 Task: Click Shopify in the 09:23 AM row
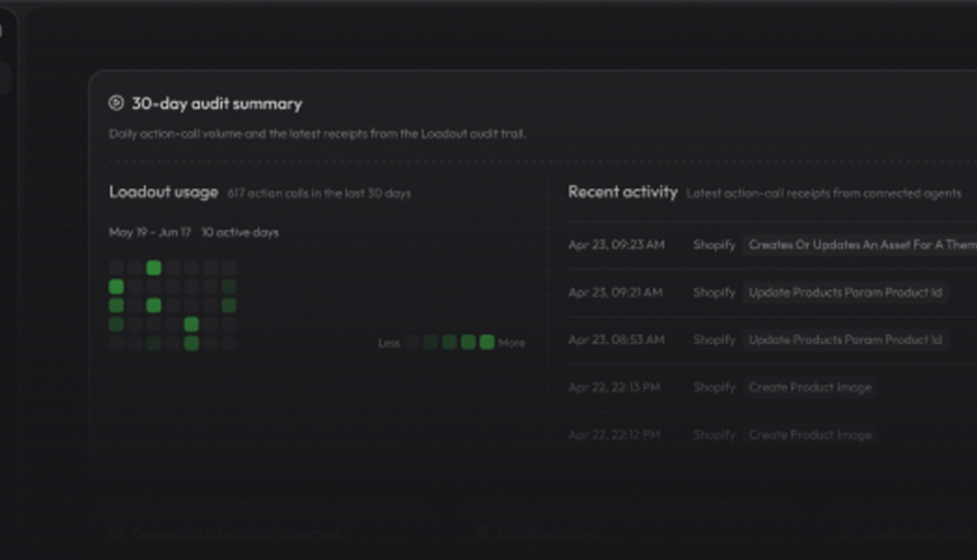coord(714,245)
